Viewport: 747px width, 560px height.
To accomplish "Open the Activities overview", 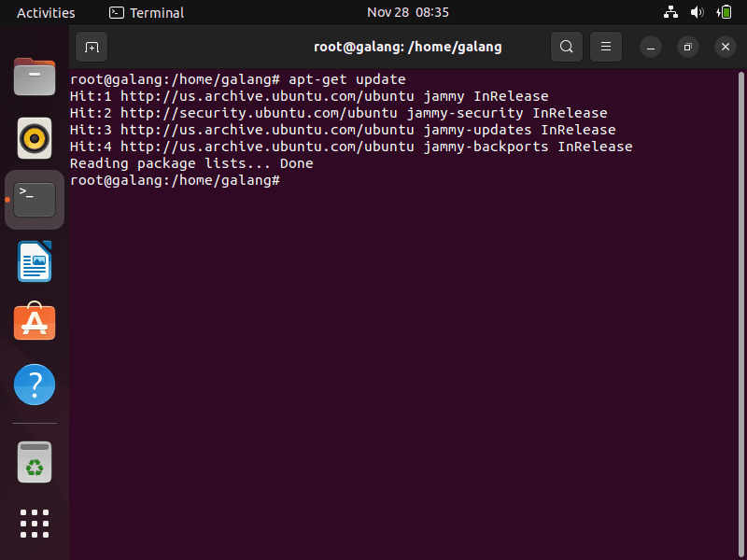I will pyautogui.click(x=46, y=13).
